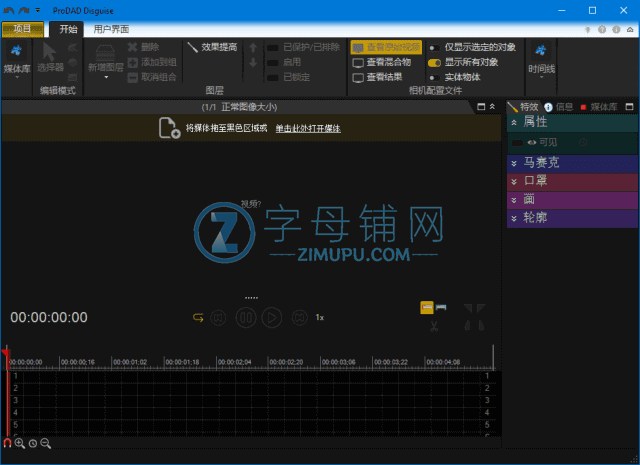Click the 1x playback speed button

pyautogui.click(x=320, y=317)
